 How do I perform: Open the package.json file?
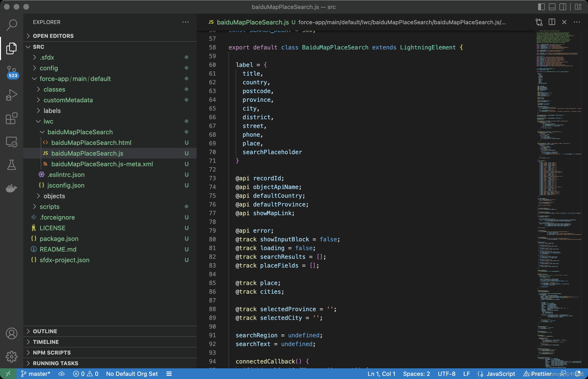point(110,239)
